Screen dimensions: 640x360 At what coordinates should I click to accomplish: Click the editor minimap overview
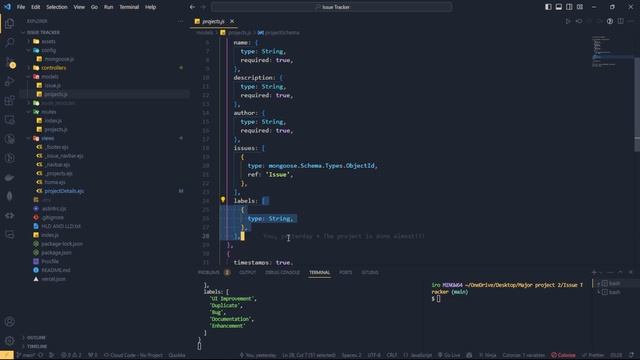click(612, 53)
